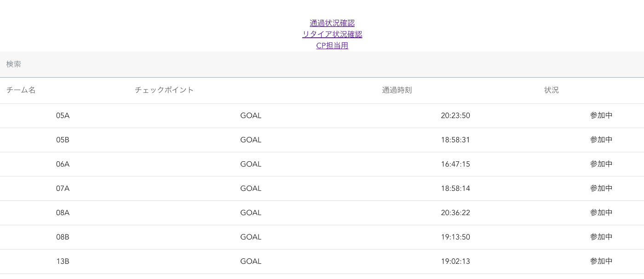The height and width of the screenshot is (279, 644).
Task: Open the 通過状況確認 link
Action: tap(332, 23)
